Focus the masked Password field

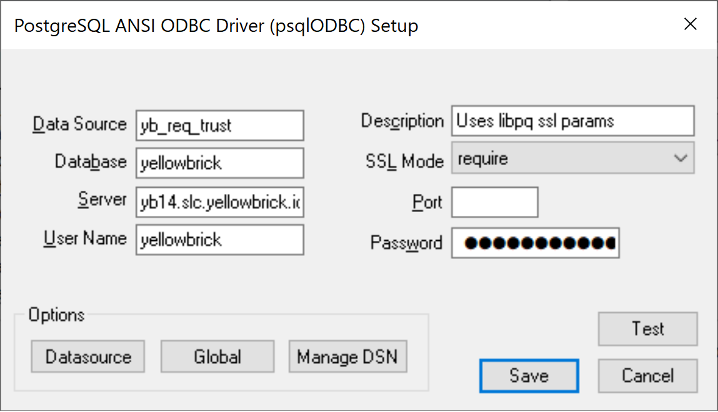pyautogui.click(x=534, y=243)
